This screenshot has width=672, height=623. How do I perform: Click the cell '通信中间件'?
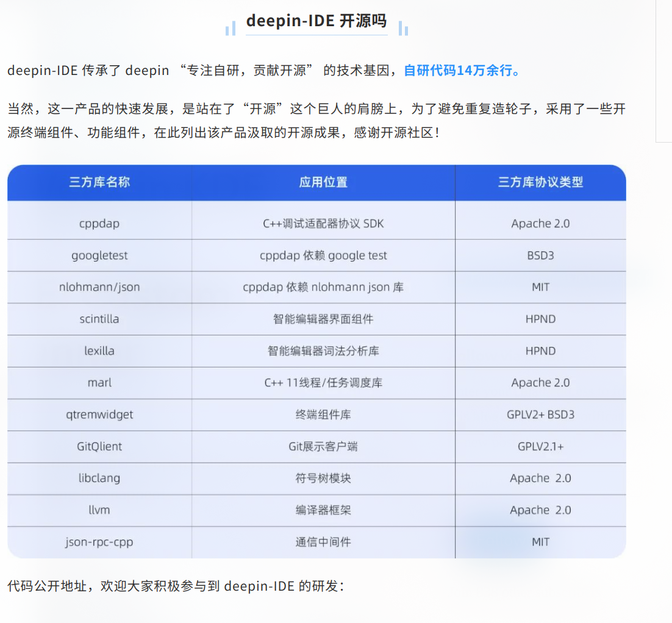coord(323,542)
